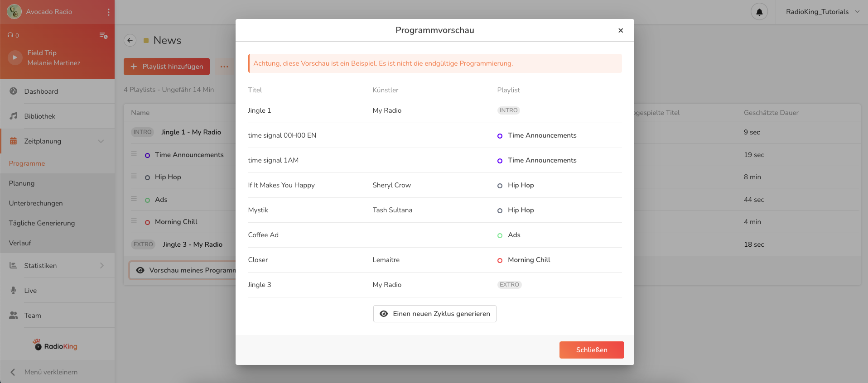Expand the Statistiken chevron
Image resolution: width=868 pixels, height=383 pixels.
(x=101, y=266)
